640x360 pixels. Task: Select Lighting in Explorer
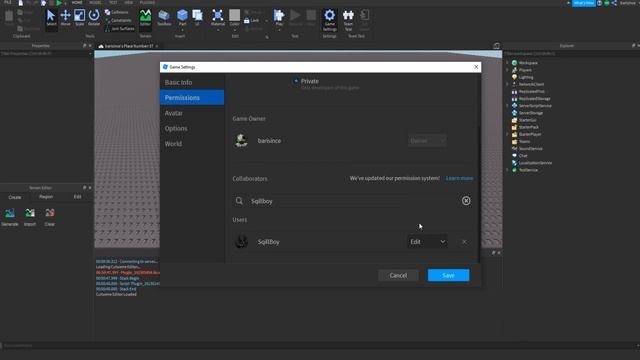point(526,77)
